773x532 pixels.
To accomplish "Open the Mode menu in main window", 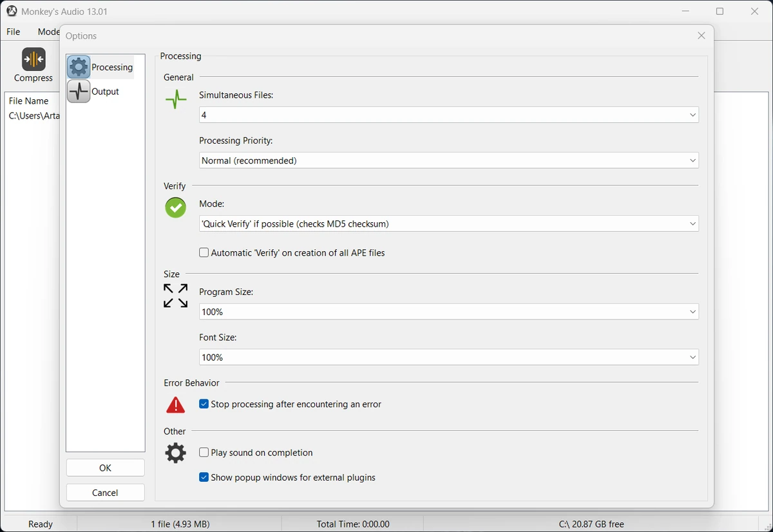I will point(48,32).
